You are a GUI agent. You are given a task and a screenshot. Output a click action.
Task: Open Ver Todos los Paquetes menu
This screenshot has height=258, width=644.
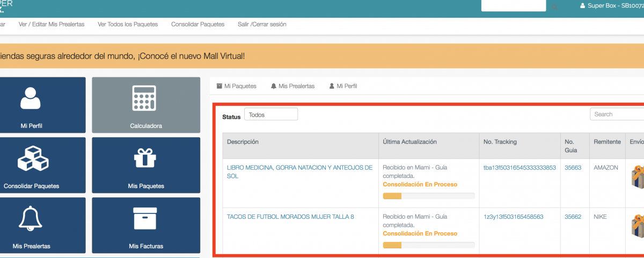pyautogui.click(x=128, y=24)
